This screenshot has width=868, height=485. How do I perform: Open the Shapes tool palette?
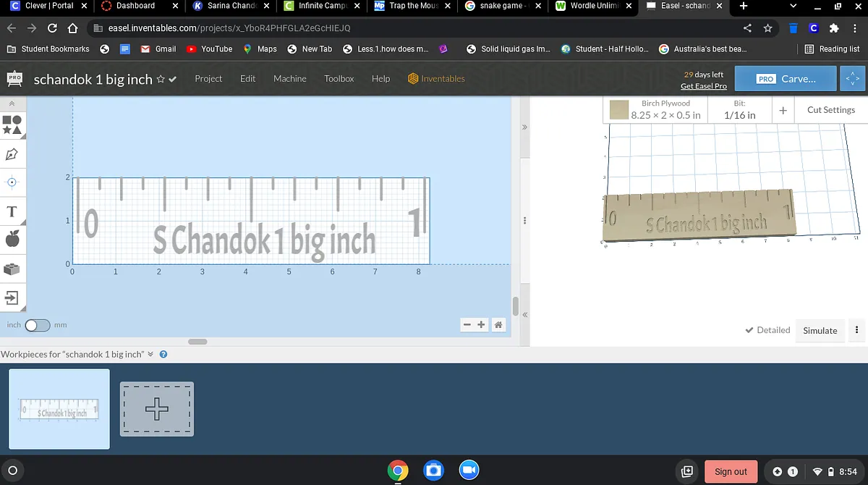(x=12, y=125)
